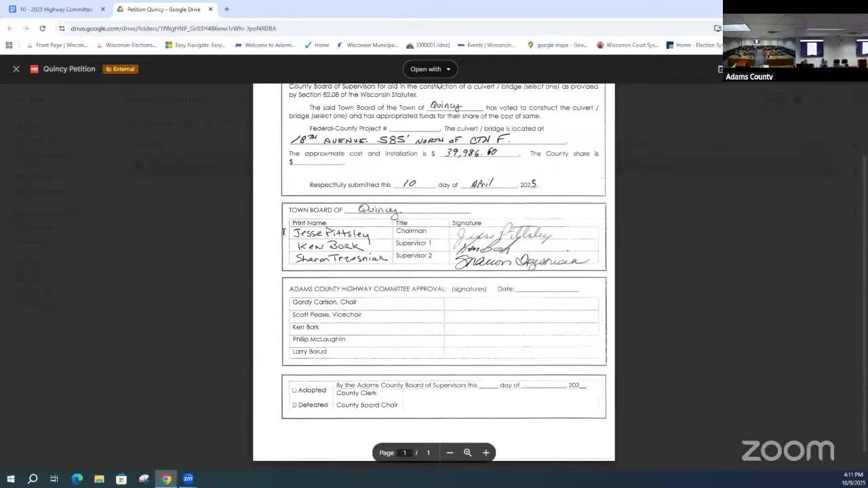Open the 'Open with' dropdown
The width and height of the screenshot is (868, 488).
pyautogui.click(x=430, y=69)
